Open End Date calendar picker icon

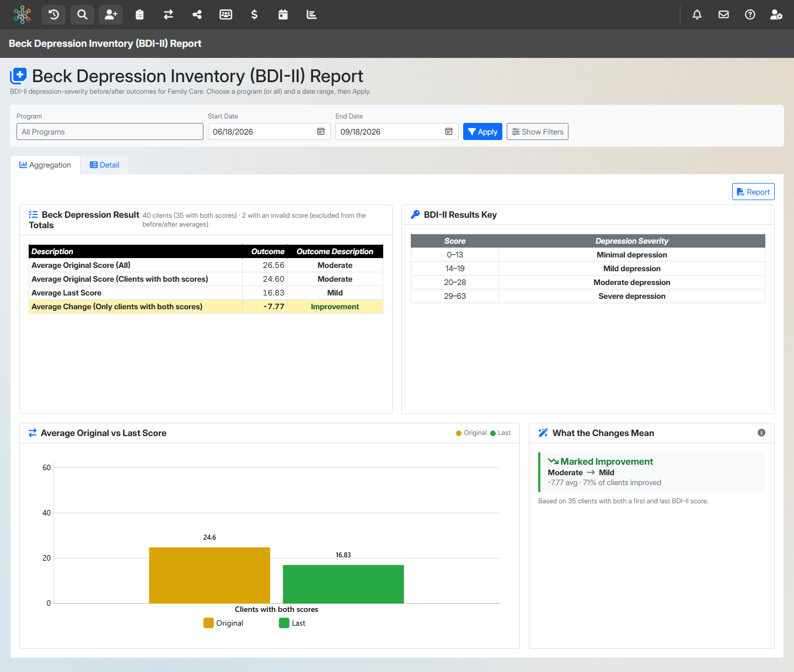pos(449,132)
